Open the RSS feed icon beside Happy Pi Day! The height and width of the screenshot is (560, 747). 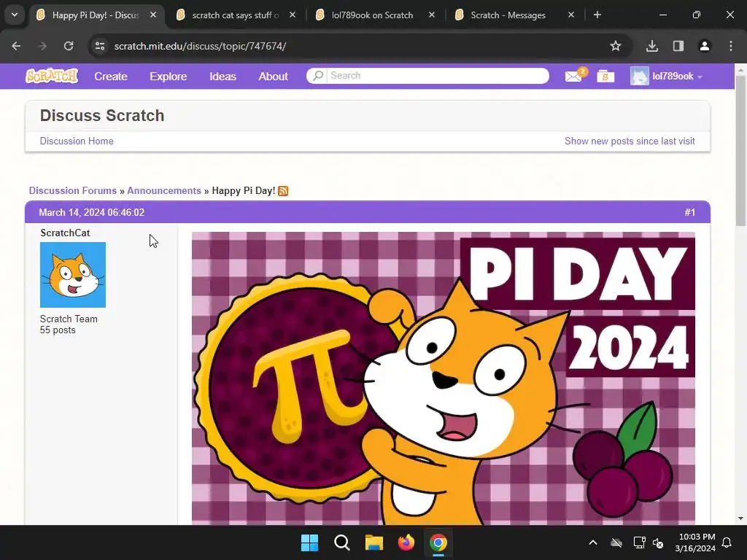[x=283, y=191]
